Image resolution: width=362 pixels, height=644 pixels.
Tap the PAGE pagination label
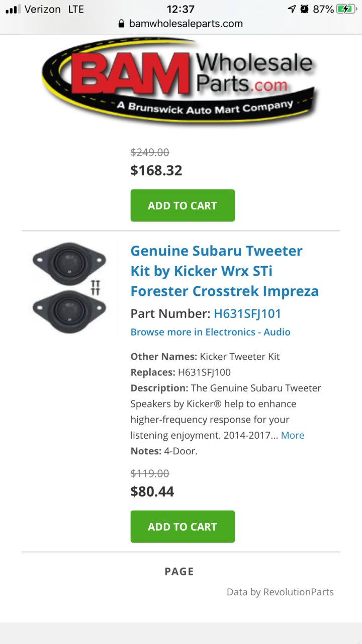pyautogui.click(x=179, y=572)
